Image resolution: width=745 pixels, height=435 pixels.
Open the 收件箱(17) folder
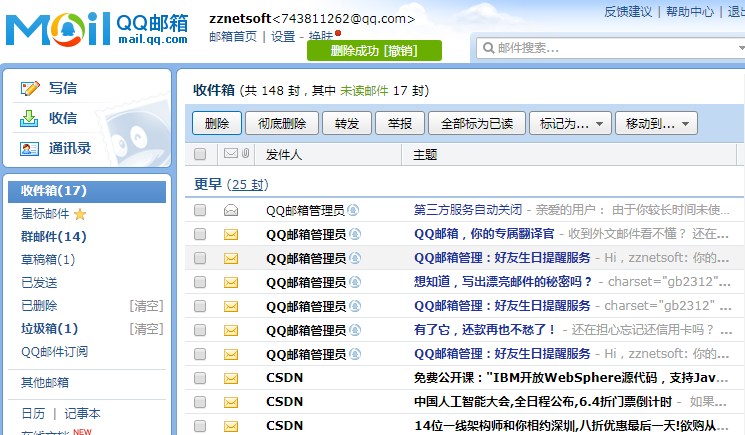tap(87, 191)
